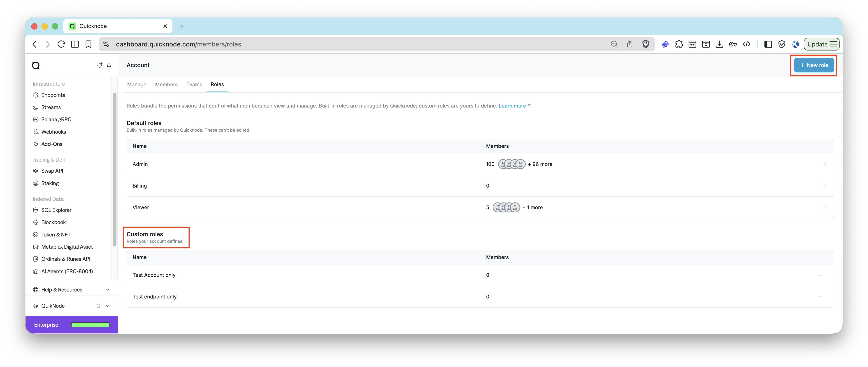Image resolution: width=868 pixels, height=367 pixels.
Task: Open the Endpoints sidebar item
Action: (x=49, y=95)
